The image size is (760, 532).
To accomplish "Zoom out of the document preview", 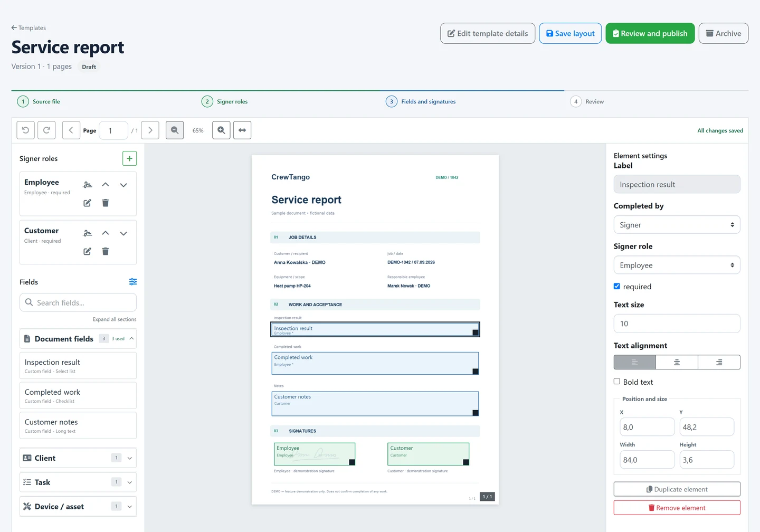I will 175,130.
